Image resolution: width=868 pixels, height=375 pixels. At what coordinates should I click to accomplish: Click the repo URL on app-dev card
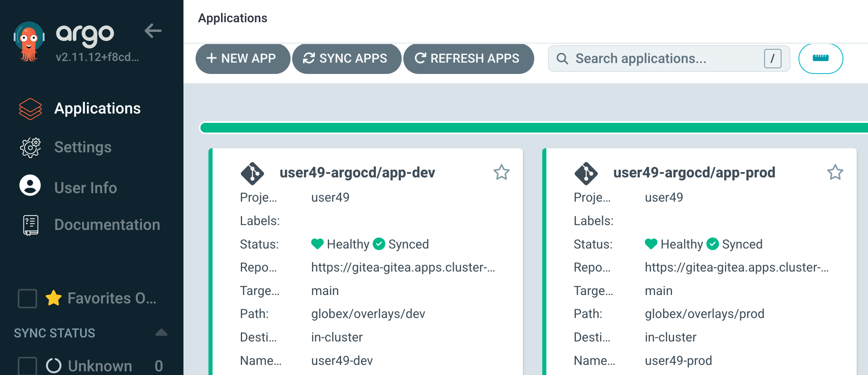[x=403, y=267]
